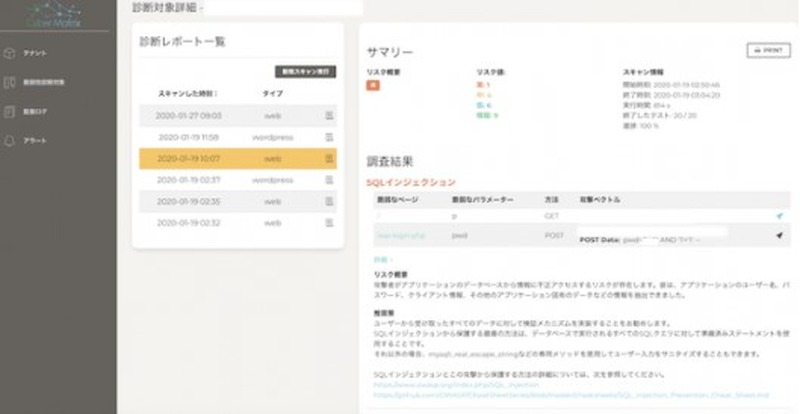Click the PRINT button
Screen dimensions: 800x414
[x=767, y=50]
